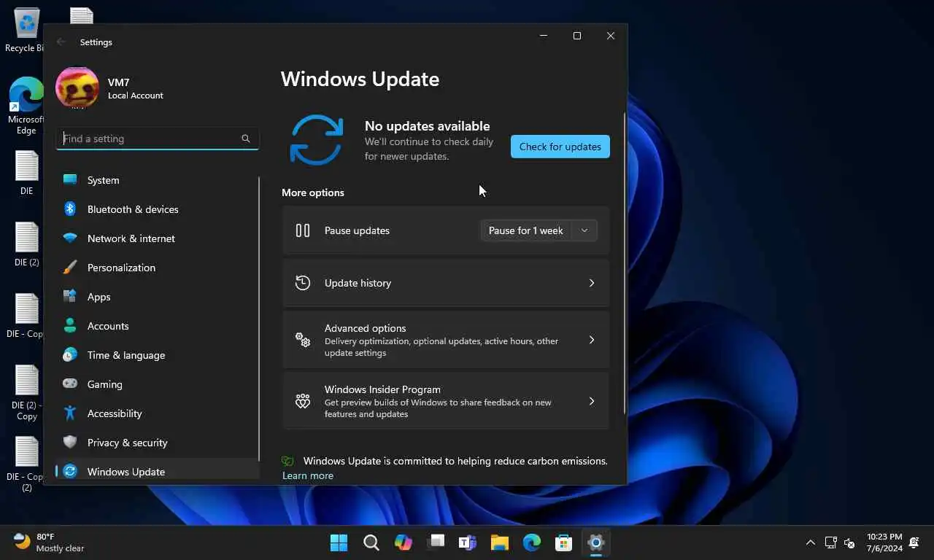Image resolution: width=934 pixels, height=560 pixels.
Task: Open Microsoft Teams from taskbar
Action: 467,542
